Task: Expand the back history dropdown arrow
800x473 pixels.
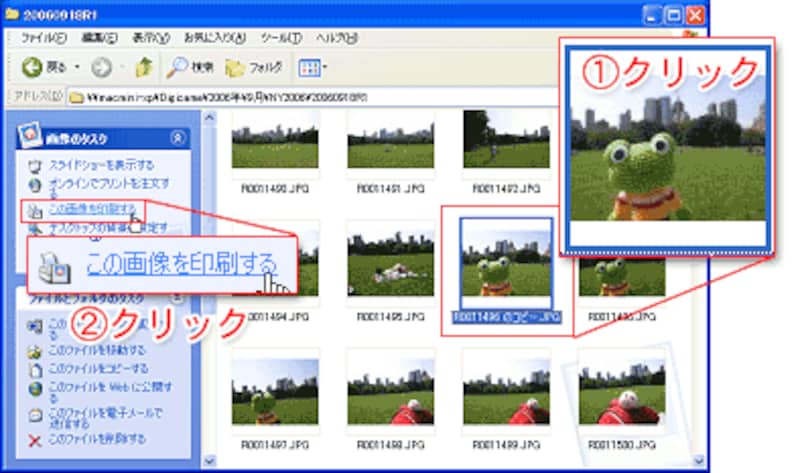Action: click(x=78, y=67)
